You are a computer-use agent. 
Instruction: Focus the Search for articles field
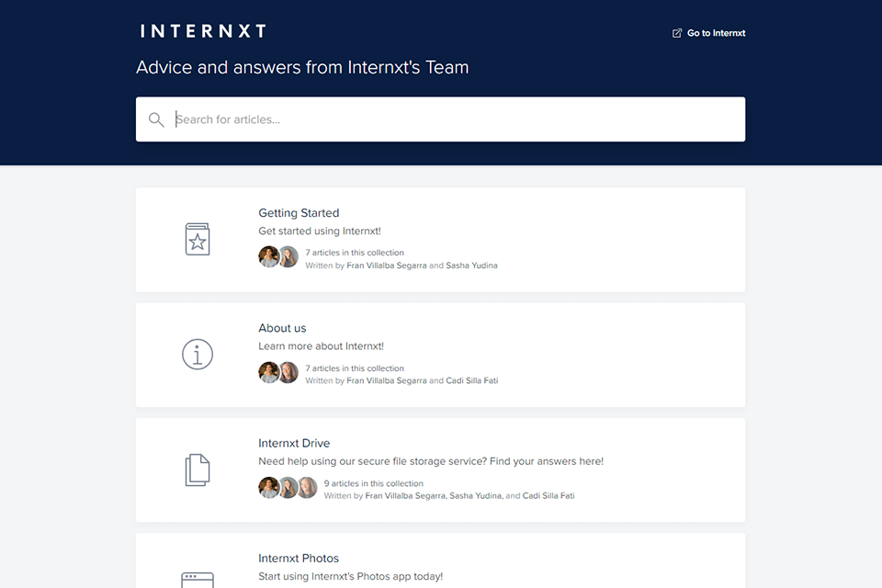point(440,119)
